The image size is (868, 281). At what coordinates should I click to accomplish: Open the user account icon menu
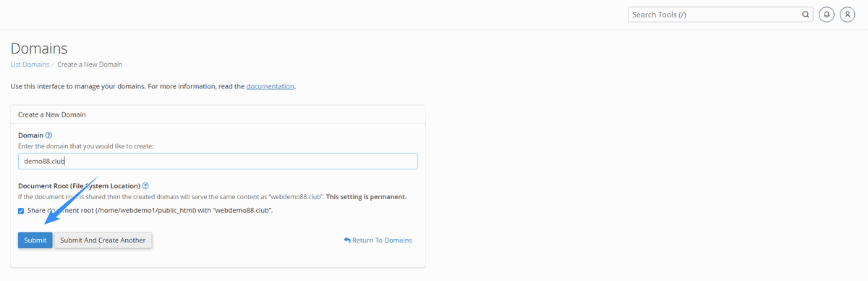coord(848,14)
